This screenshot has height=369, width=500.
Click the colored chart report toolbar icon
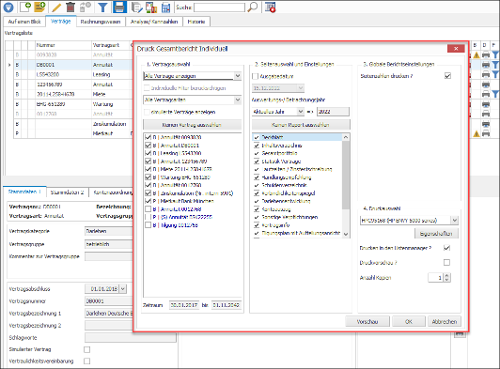pyautogui.click(x=152, y=7)
